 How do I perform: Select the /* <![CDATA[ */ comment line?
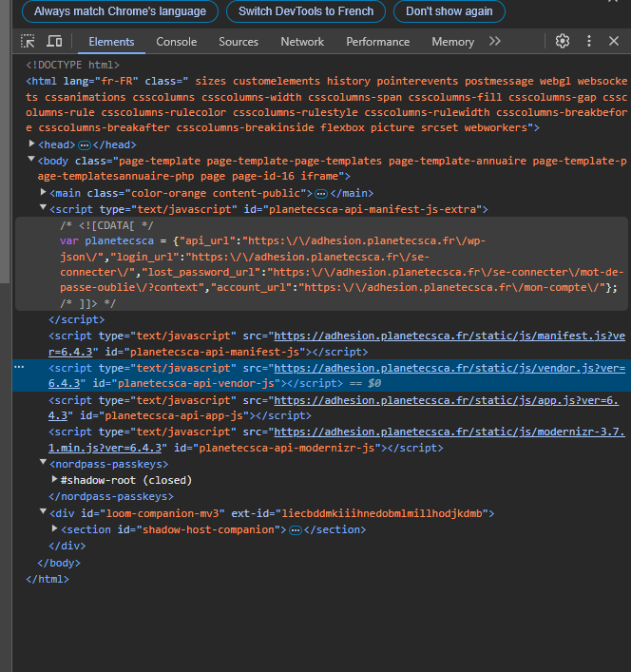[106, 225]
